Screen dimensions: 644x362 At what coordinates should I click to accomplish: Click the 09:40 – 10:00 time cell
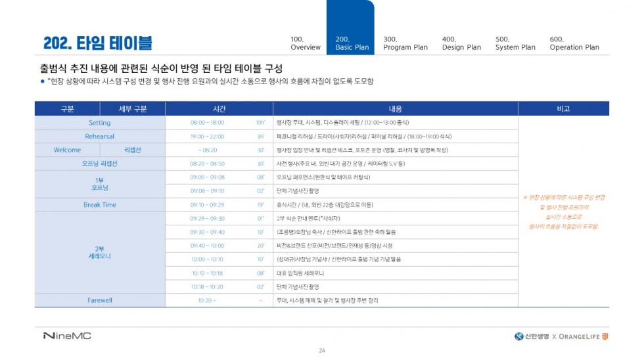coord(208,246)
